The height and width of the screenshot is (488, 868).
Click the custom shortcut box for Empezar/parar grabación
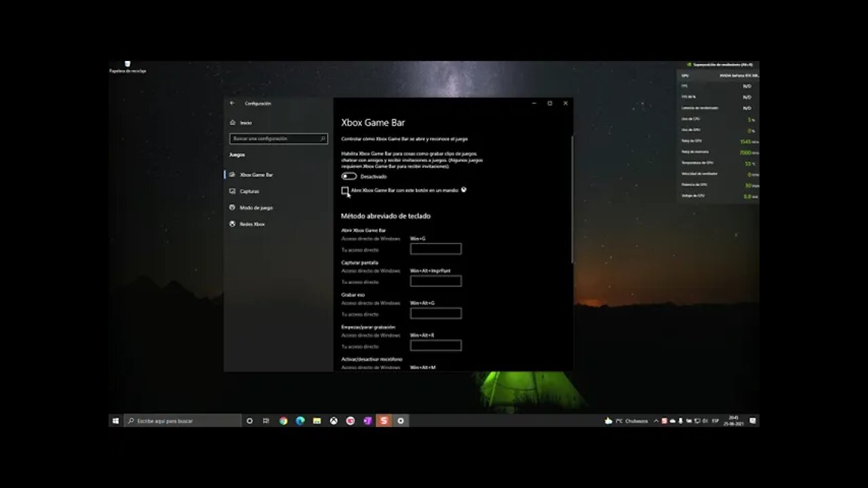(435, 345)
